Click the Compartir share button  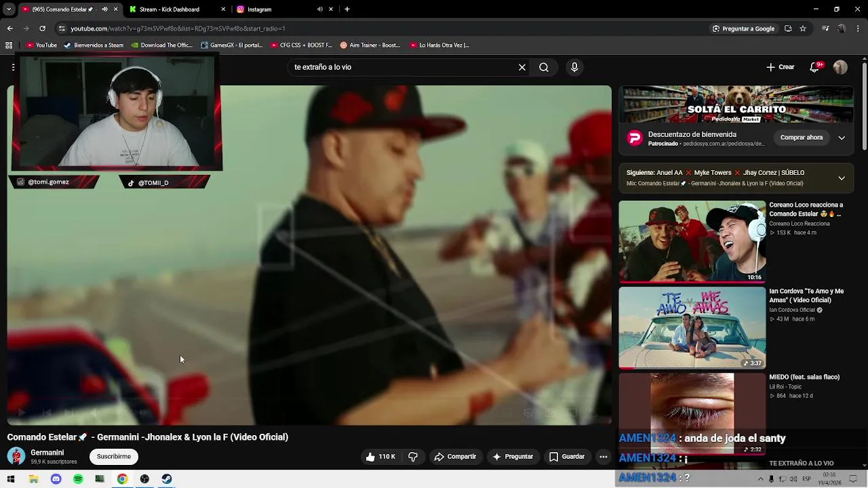(x=455, y=457)
